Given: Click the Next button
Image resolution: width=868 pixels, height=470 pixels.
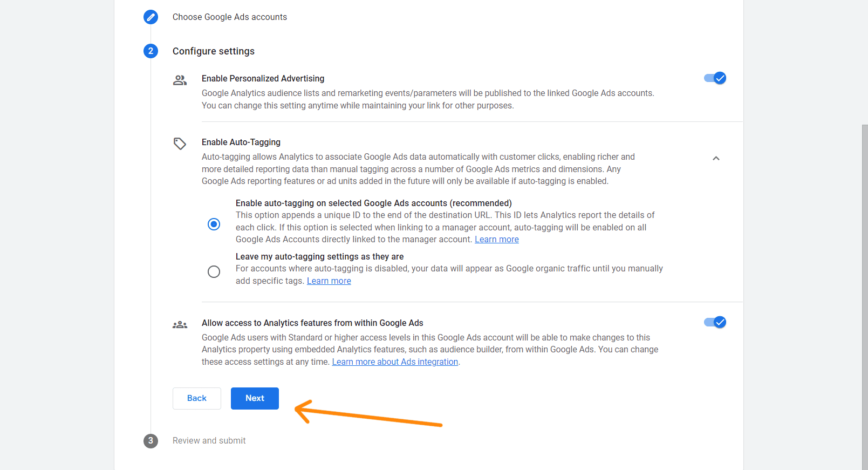Looking at the screenshot, I should [x=255, y=398].
